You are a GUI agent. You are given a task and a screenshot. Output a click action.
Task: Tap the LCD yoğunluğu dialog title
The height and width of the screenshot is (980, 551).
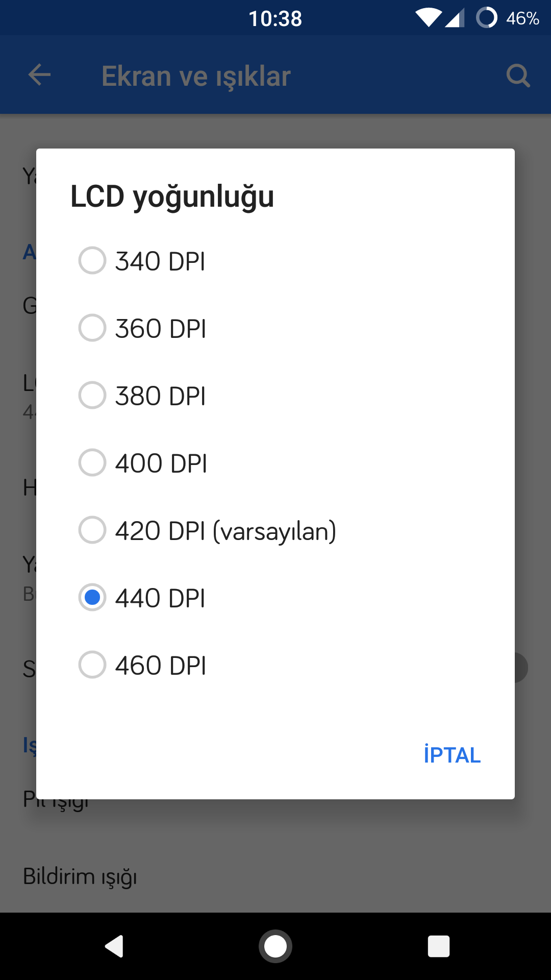(172, 197)
